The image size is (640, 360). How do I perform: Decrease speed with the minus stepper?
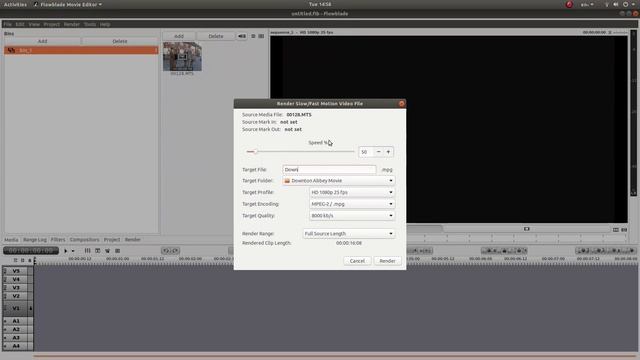click(x=378, y=152)
